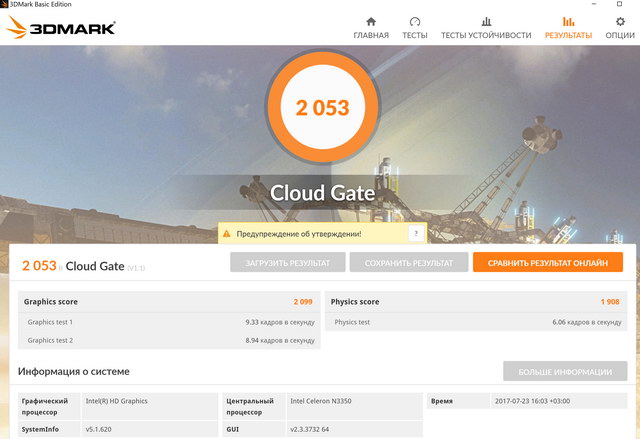Click БОЛЬШЕ ИНФОРМАЦИИ button
The image size is (640, 439).
pos(565,371)
